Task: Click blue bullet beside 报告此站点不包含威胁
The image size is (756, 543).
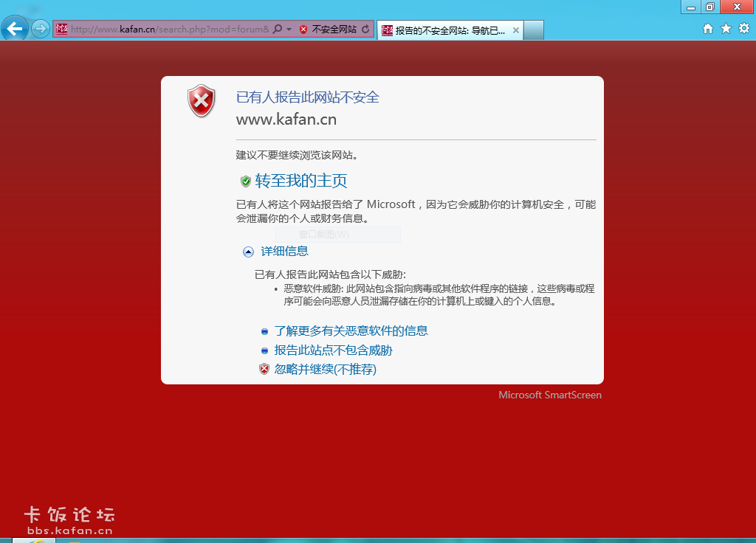Action: pos(264,350)
